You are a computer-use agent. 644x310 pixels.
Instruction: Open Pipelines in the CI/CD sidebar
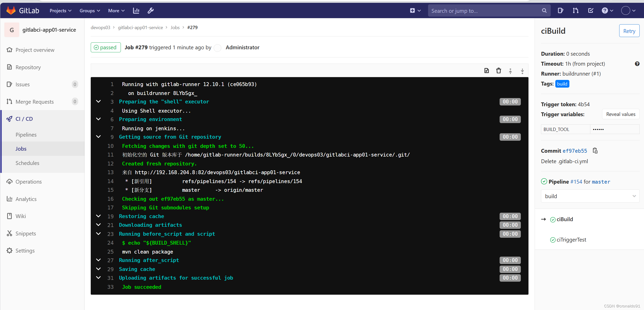click(x=26, y=135)
